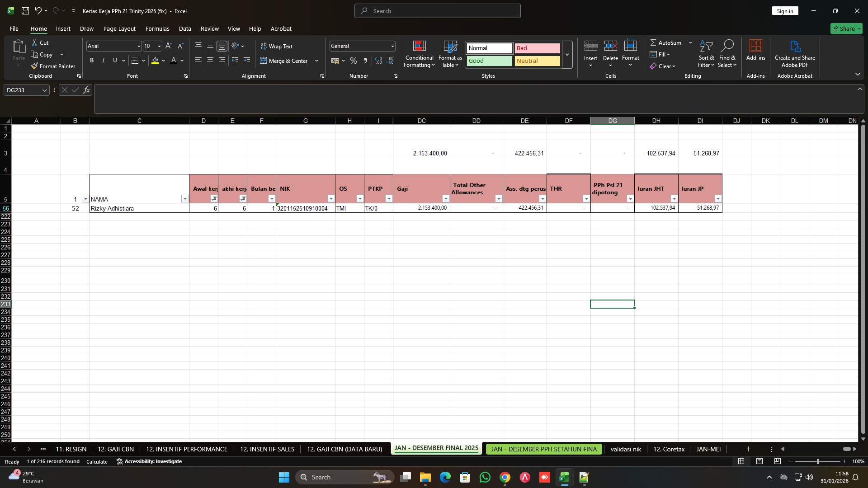Image resolution: width=868 pixels, height=488 pixels.
Task: Open Create and Share Adobe PDF
Action: click(795, 53)
